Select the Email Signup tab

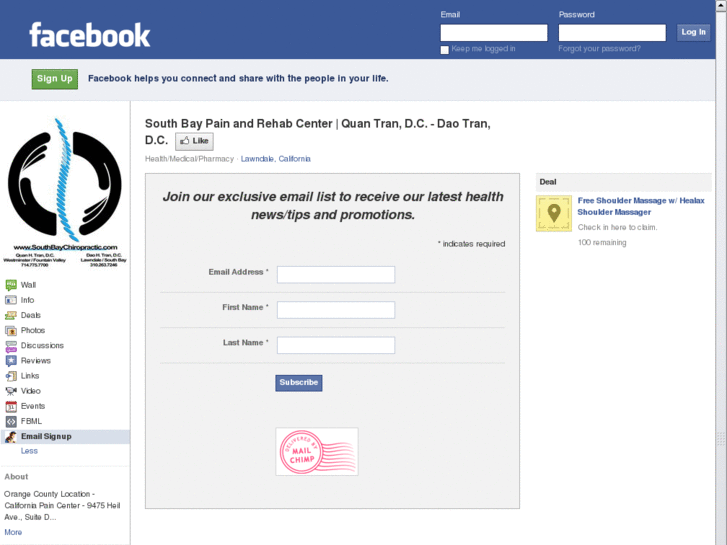(65, 436)
